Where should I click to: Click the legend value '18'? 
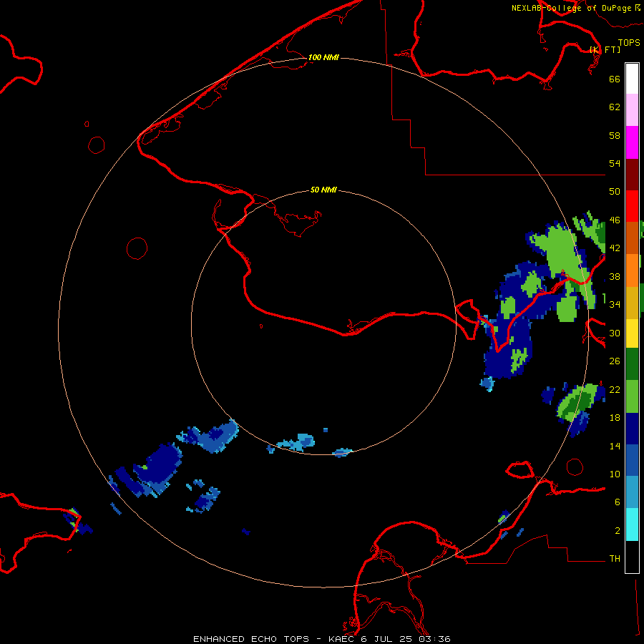point(615,418)
